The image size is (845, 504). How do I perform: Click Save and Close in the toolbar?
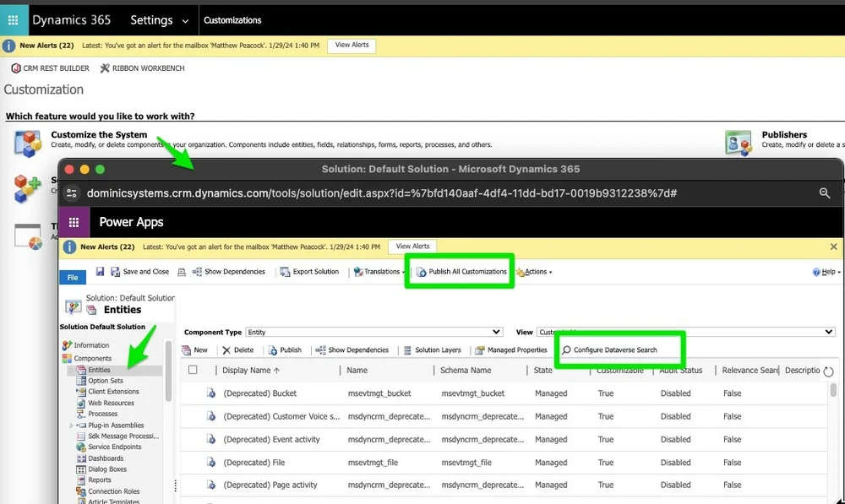tap(140, 272)
